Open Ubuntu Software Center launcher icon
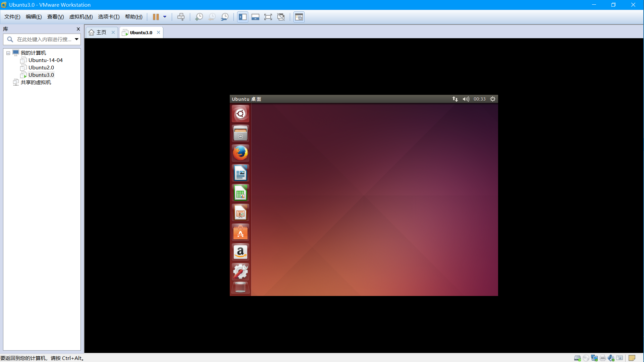This screenshot has width=644, height=362. click(240, 232)
